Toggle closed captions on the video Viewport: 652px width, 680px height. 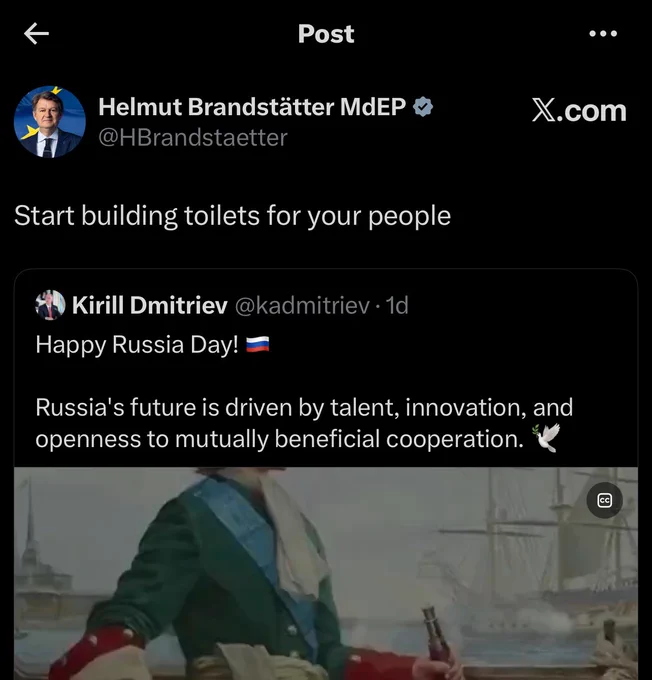click(x=605, y=500)
